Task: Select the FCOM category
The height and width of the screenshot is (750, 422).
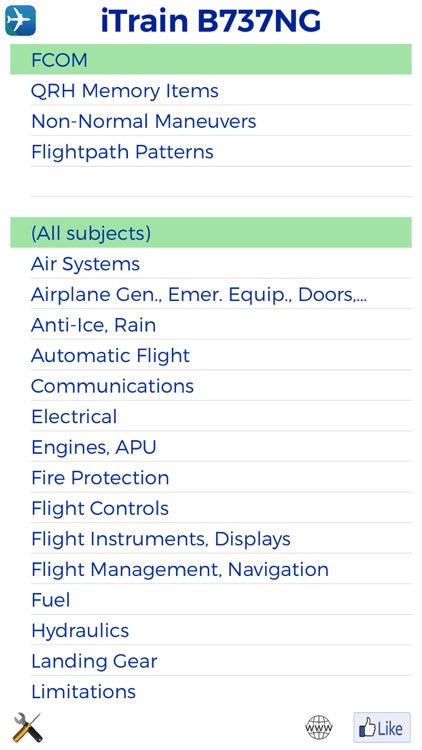Action: tap(211, 59)
